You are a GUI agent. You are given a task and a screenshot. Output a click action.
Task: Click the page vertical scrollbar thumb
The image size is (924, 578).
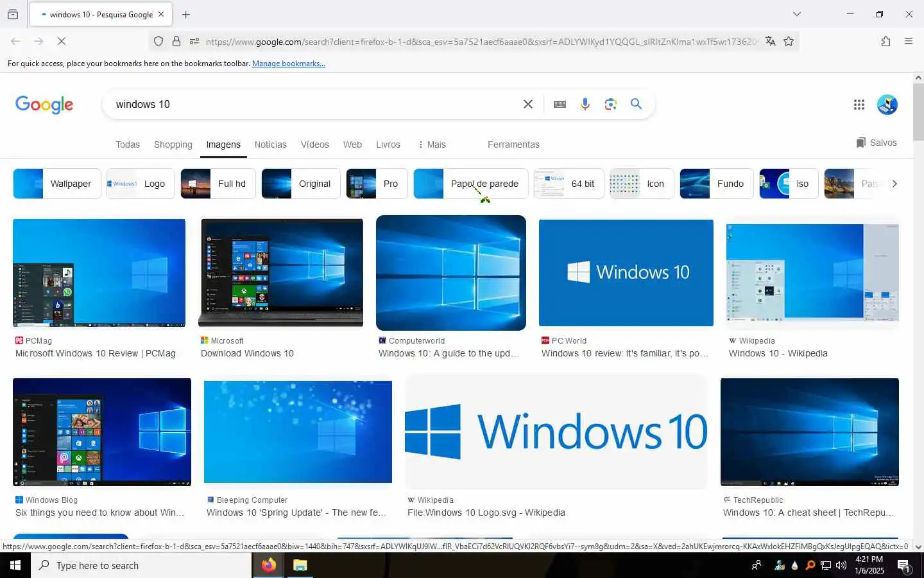pyautogui.click(x=918, y=112)
